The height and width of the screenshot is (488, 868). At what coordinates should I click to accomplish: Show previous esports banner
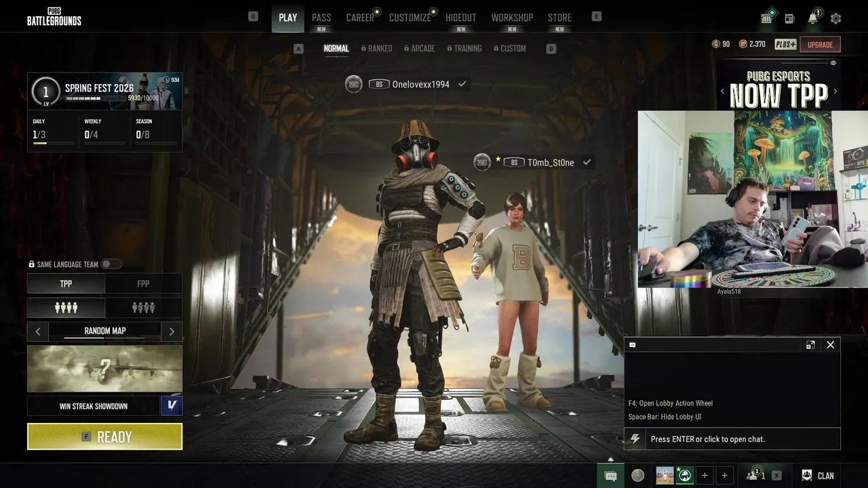click(722, 91)
